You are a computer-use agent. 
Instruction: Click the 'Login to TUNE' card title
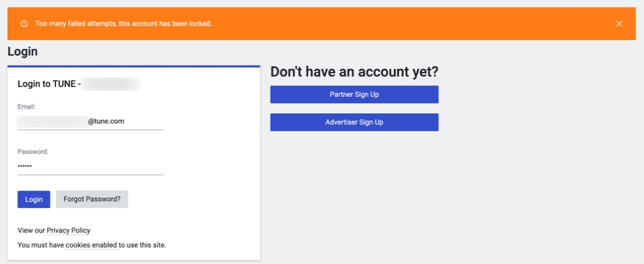click(x=49, y=84)
